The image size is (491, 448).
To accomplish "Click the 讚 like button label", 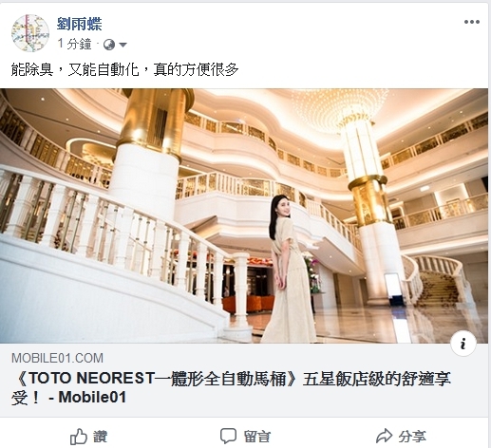I will pyautogui.click(x=101, y=437).
